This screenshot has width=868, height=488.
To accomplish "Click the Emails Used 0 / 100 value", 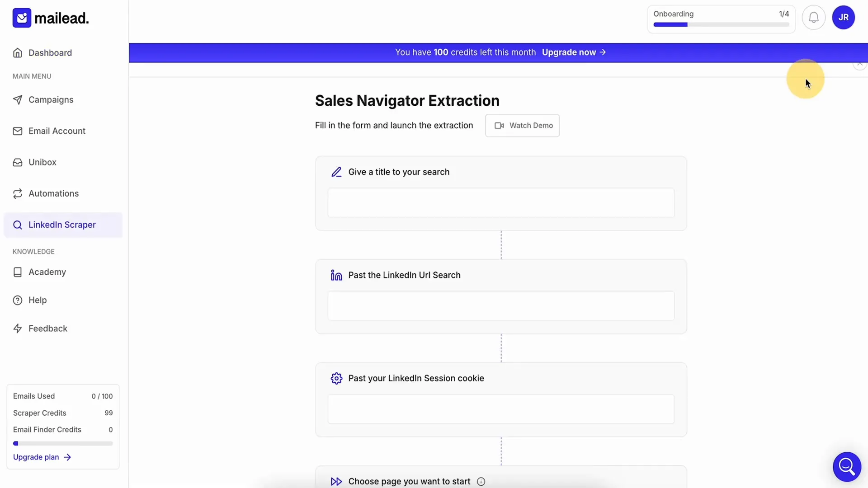I will (x=102, y=396).
